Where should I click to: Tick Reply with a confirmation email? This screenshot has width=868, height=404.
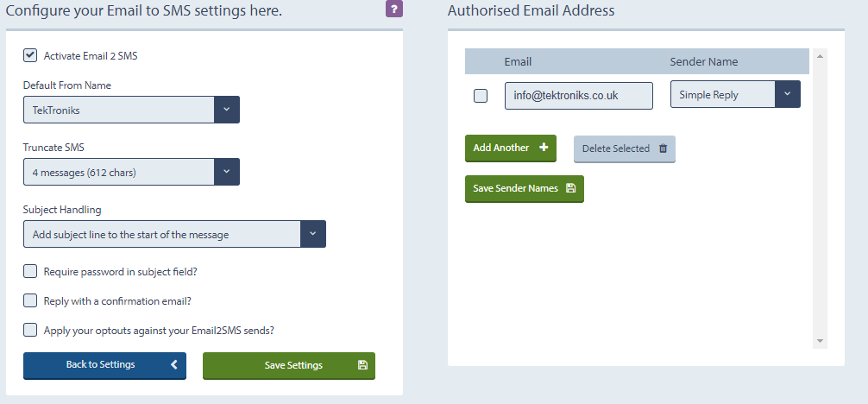pyautogui.click(x=30, y=301)
